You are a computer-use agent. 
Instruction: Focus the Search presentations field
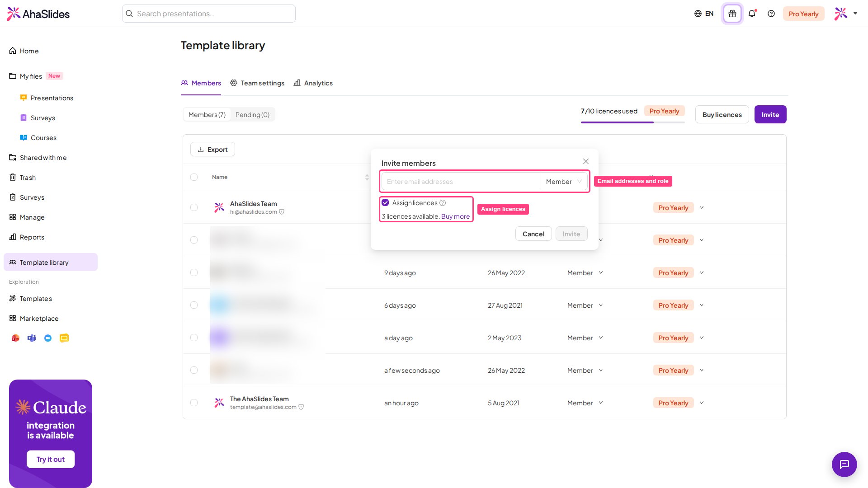click(x=209, y=14)
